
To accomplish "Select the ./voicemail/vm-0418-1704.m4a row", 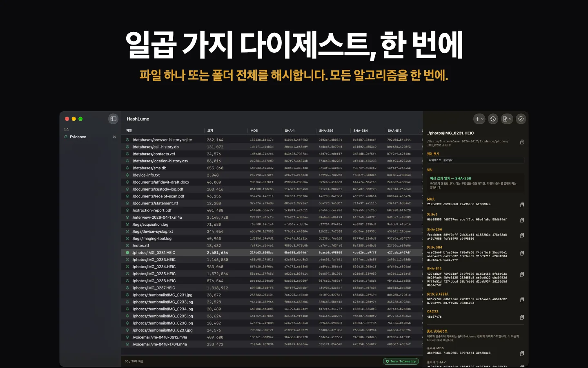I will click(x=272, y=344).
